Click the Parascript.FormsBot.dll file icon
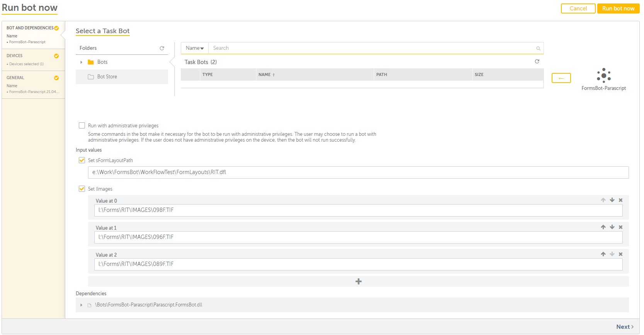Viewport: 644px width, 335px height. [90, 305]
